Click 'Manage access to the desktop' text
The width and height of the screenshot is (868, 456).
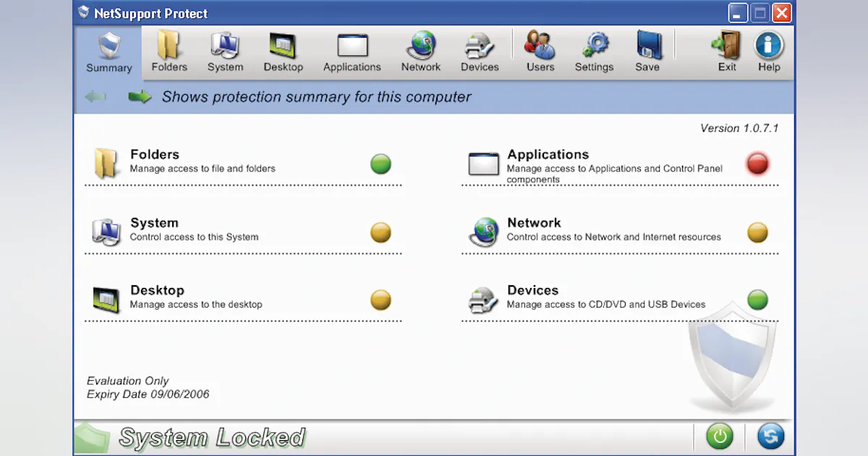(x=196, y=305)
